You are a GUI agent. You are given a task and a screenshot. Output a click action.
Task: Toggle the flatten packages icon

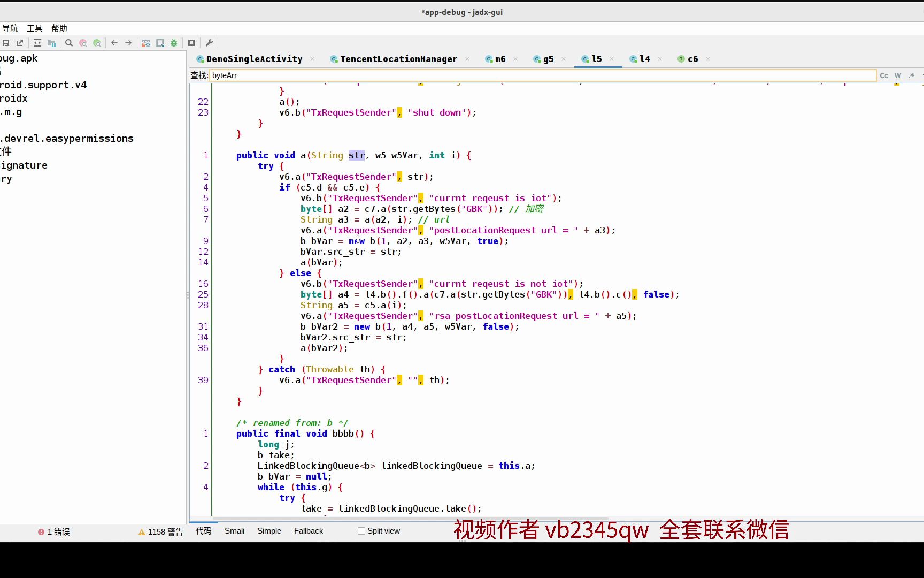51,43
